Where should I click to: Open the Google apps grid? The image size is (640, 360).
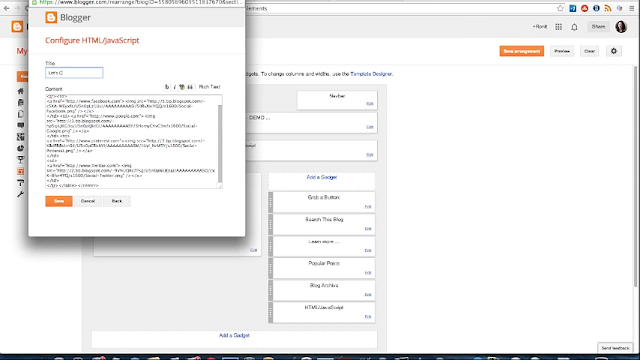[x=558, y=27]
